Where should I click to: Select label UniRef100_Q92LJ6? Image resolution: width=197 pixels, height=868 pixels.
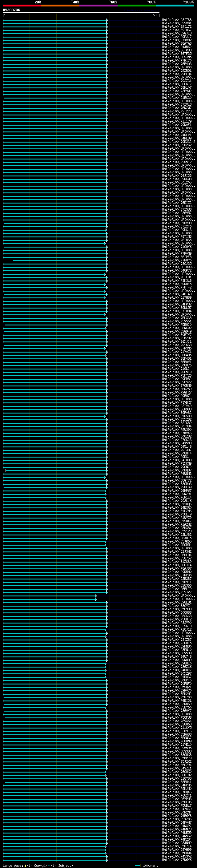coord(177,501)
